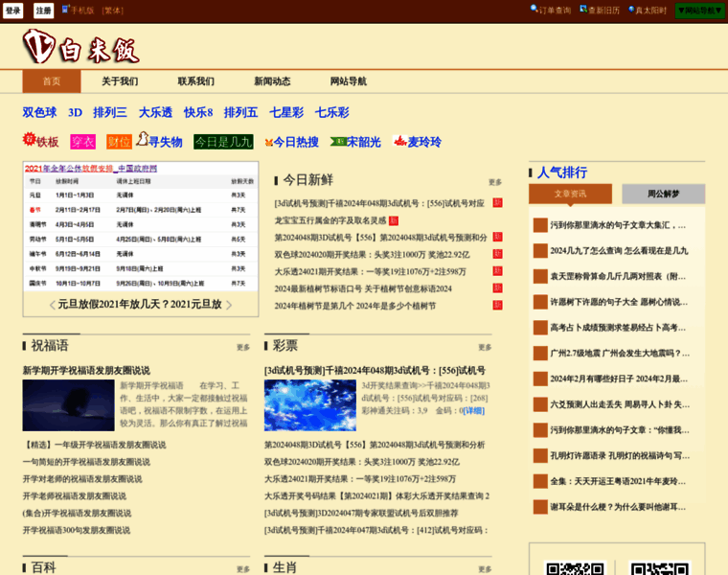Select 新闻动态 in the navigation menu
The image size is (728, 575).
coord(272,81)
